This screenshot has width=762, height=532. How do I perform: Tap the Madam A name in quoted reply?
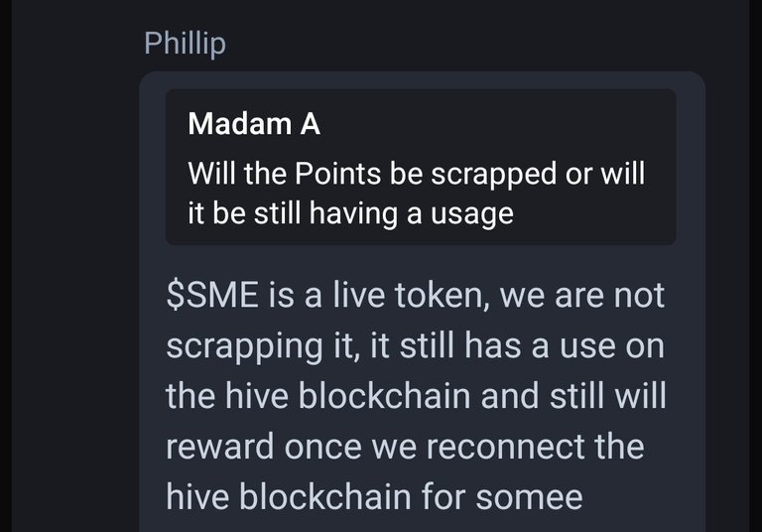(254, 123)
